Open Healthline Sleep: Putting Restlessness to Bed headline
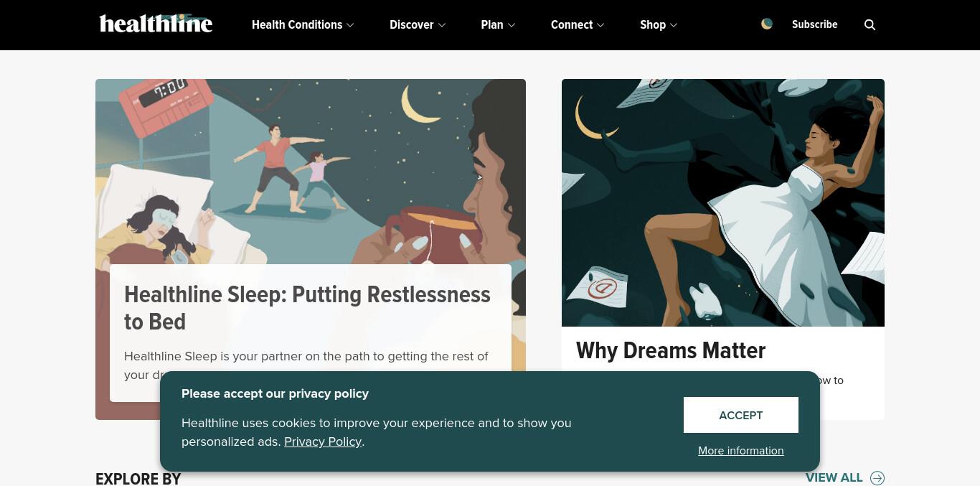The width and height of the screenshot is (980, 486). (x=307, y=308)
